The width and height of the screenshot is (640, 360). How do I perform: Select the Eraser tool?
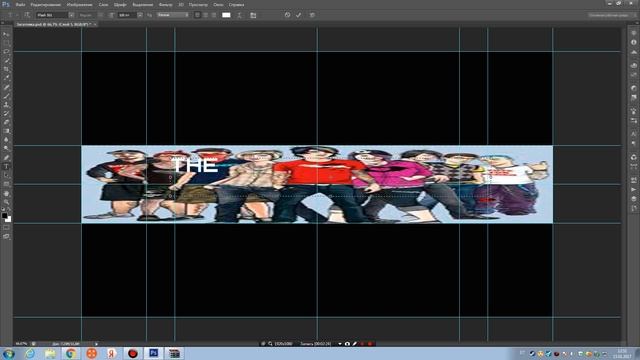coord(6,122)
